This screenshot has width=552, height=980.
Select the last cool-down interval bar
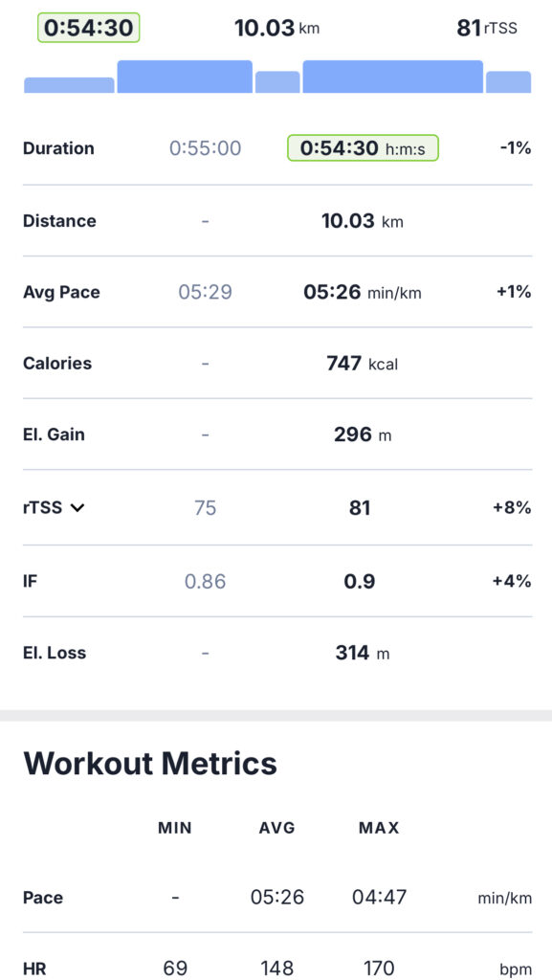(509, 82)
